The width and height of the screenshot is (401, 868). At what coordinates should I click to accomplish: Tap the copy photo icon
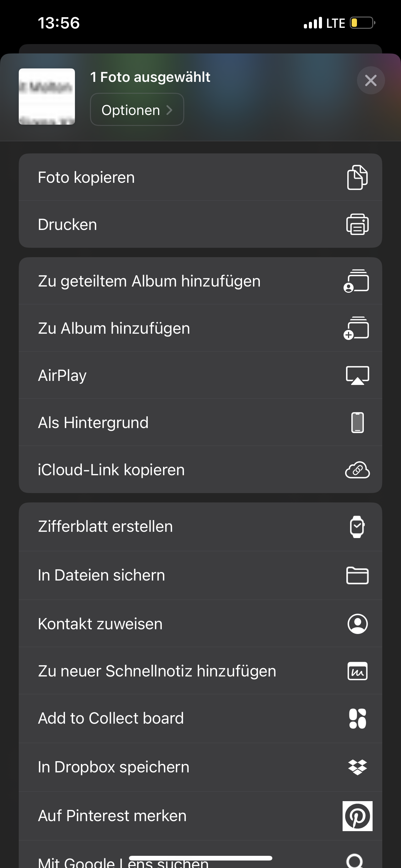click(357, 177)
